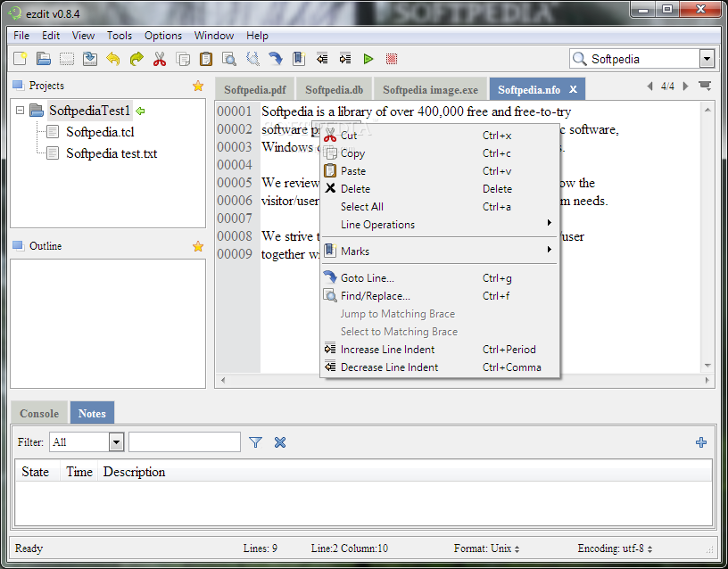Viewport: 728px width, 569px height.
Task: Change the Format: Unix selector
Action: (486, 548)
